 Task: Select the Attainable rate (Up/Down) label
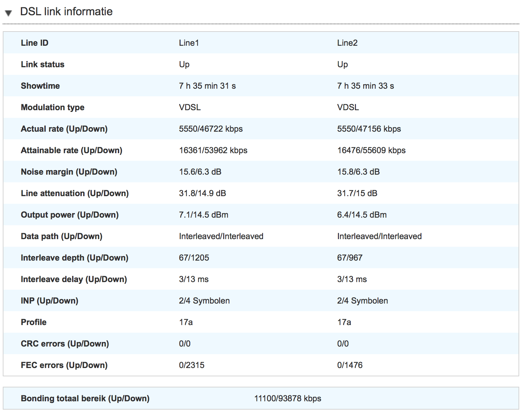pos(71,150)
